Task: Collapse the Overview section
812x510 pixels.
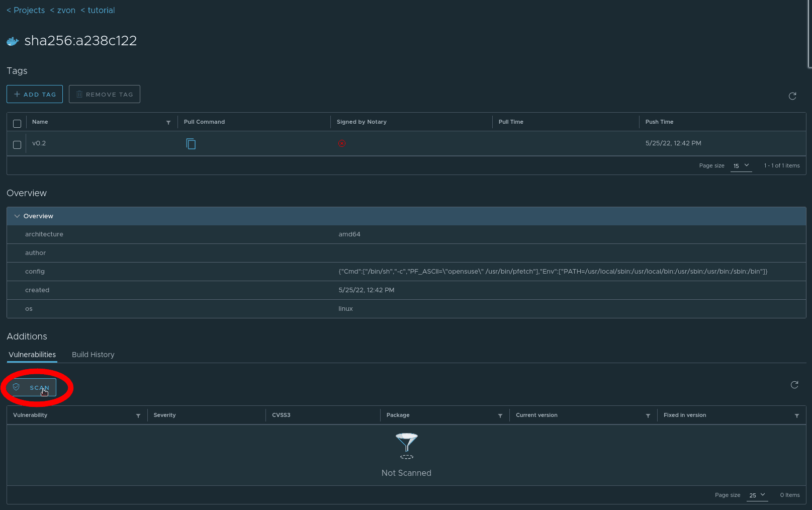Action: click(x=17, y=216)
